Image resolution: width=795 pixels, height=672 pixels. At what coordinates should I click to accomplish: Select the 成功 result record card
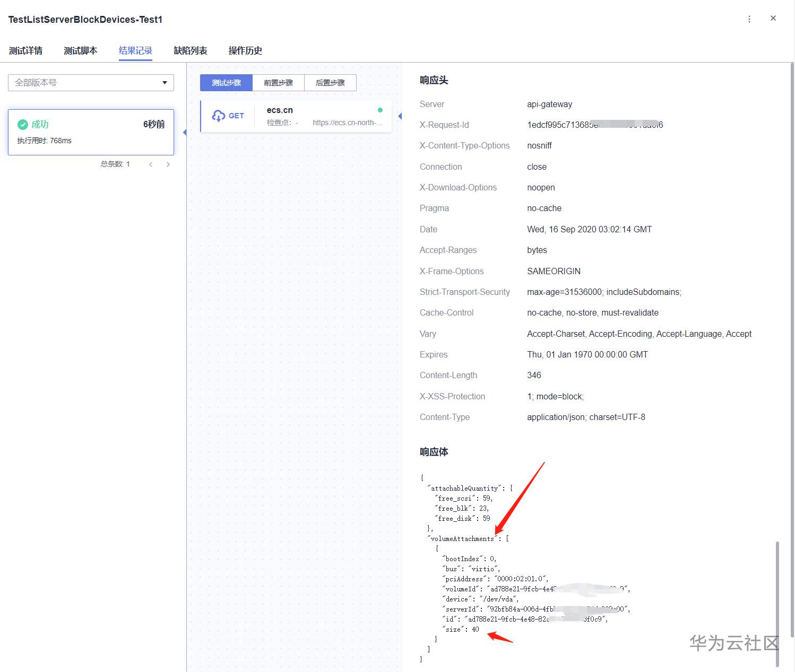[x=91, y=132]
